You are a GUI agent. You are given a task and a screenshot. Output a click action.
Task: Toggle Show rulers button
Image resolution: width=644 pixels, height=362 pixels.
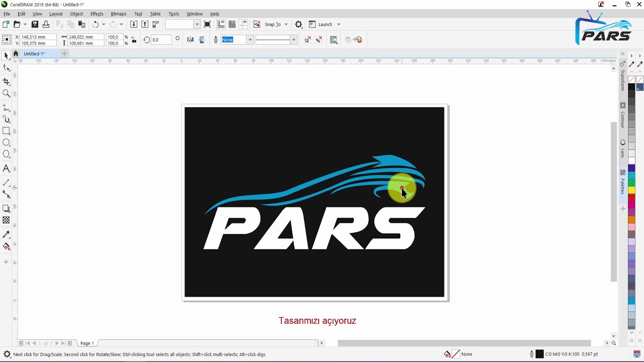point(221,24)
